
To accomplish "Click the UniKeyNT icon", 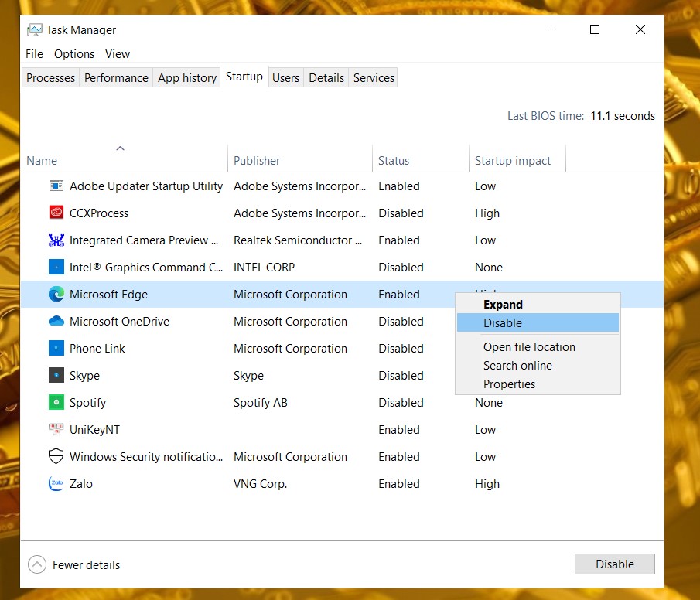I will click(x=56, y=429).
